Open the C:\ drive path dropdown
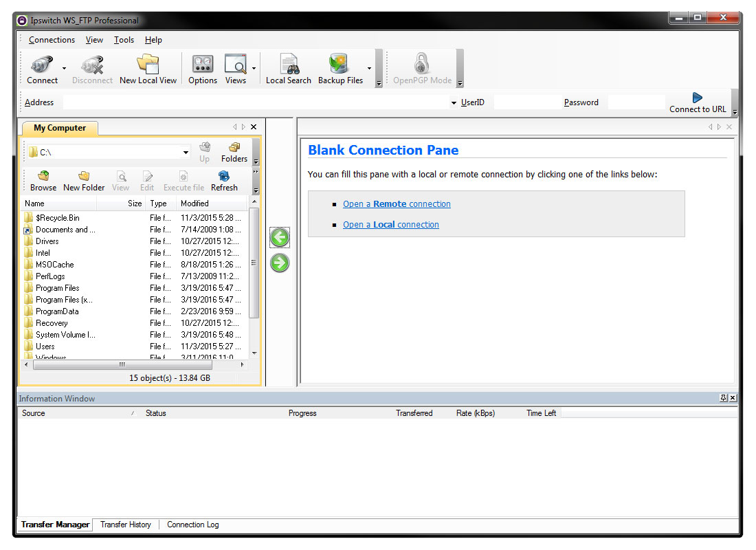This screenshot has height=550, width=756. (186, 153)
